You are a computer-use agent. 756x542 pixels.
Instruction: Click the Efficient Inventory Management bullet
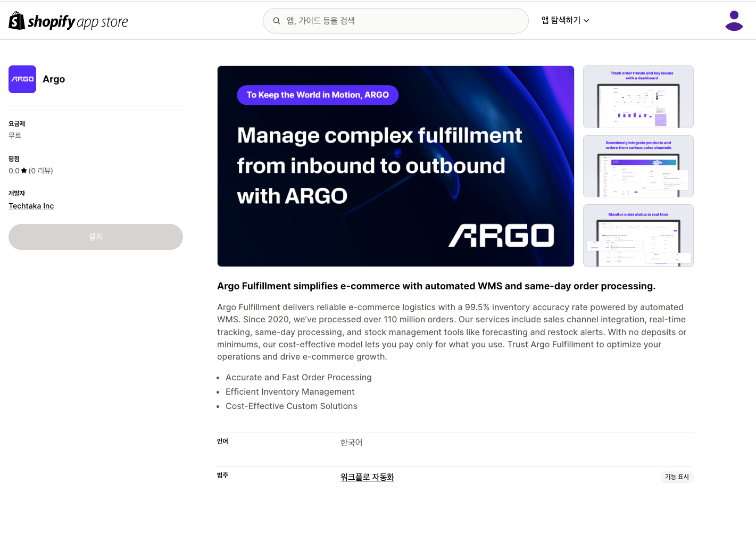(290, 391)
